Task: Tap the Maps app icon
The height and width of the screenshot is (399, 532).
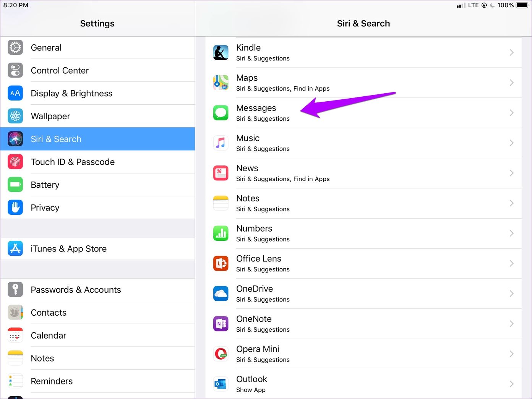Action: pos(221,83)
